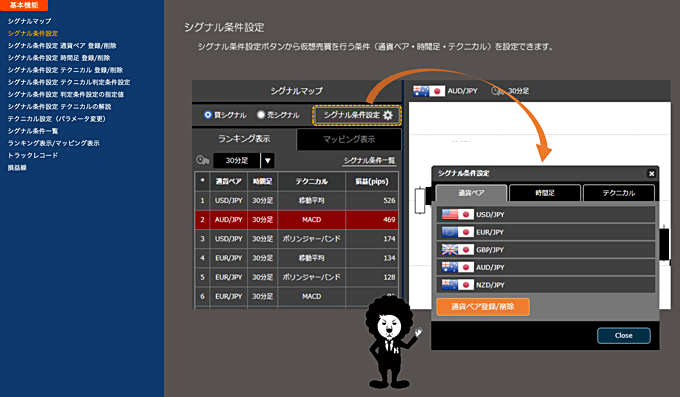
Task: Select the 時間足 tab in dialog
Action: [545, 193]
